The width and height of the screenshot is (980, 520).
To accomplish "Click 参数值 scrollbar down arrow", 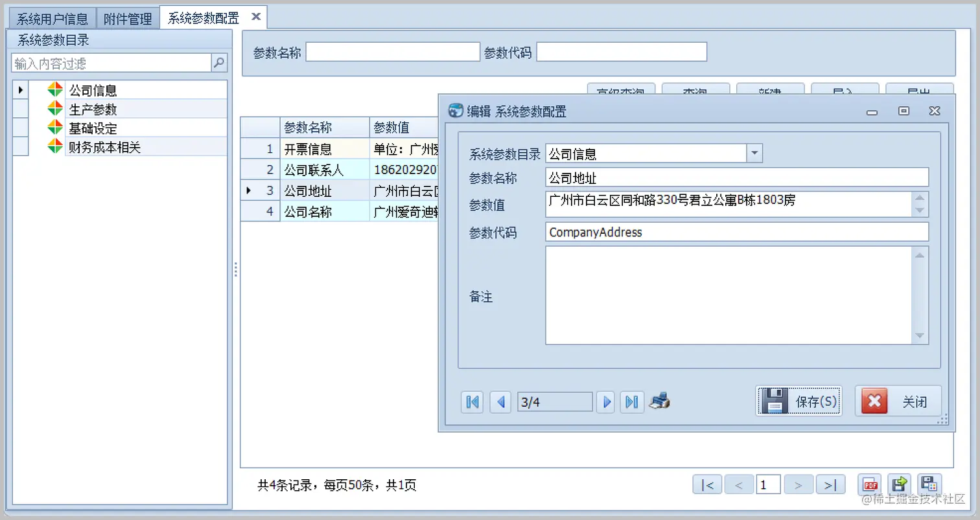I will click(920, 210).
